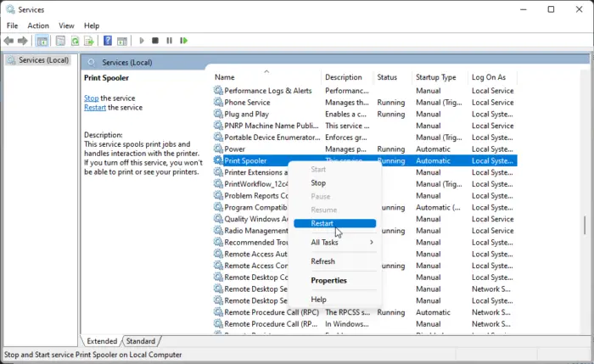Click the Properties icon in the toolbar
The width and height of the screenshot is (594, 364).
(x=59, y=41)
